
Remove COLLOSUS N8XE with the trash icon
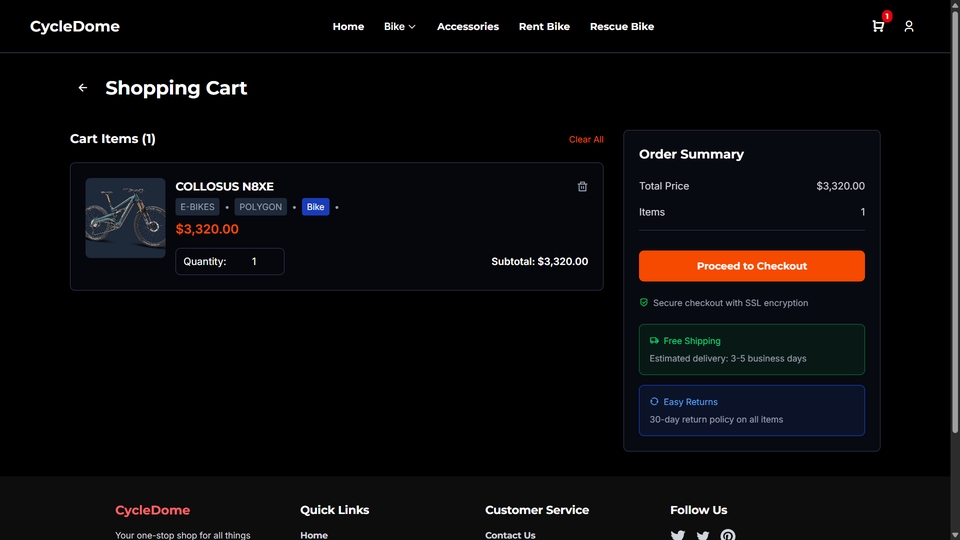coord(583,186)
